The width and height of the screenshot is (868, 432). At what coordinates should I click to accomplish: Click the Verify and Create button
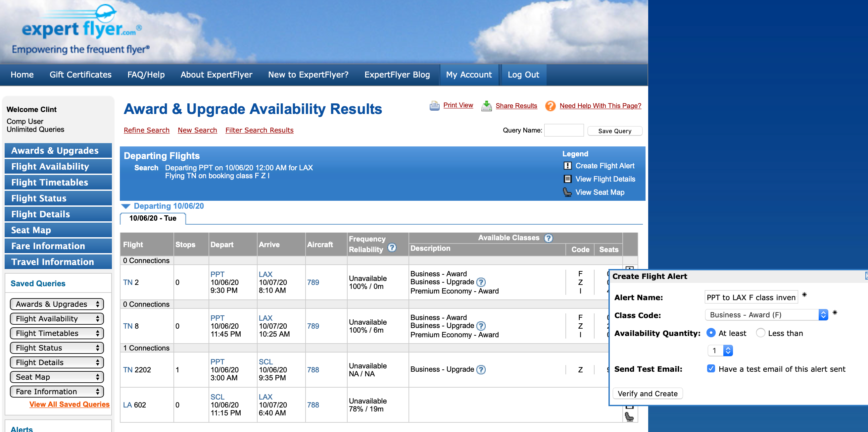pos(647,394)
